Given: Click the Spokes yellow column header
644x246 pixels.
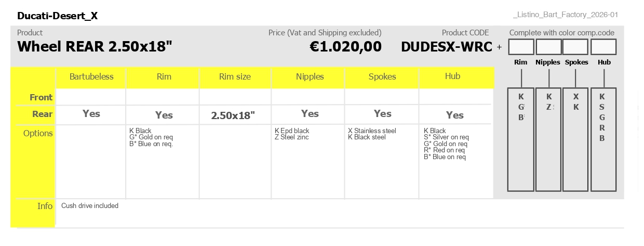Looking at the screenshot, I should [382, 77].
